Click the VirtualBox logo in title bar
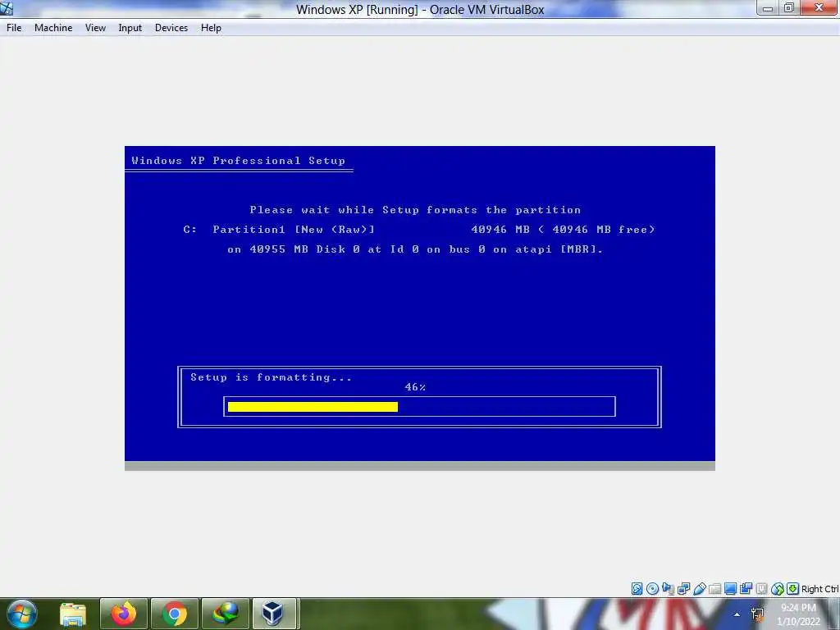This screenshot has height=630, width=840. (7, 8)
